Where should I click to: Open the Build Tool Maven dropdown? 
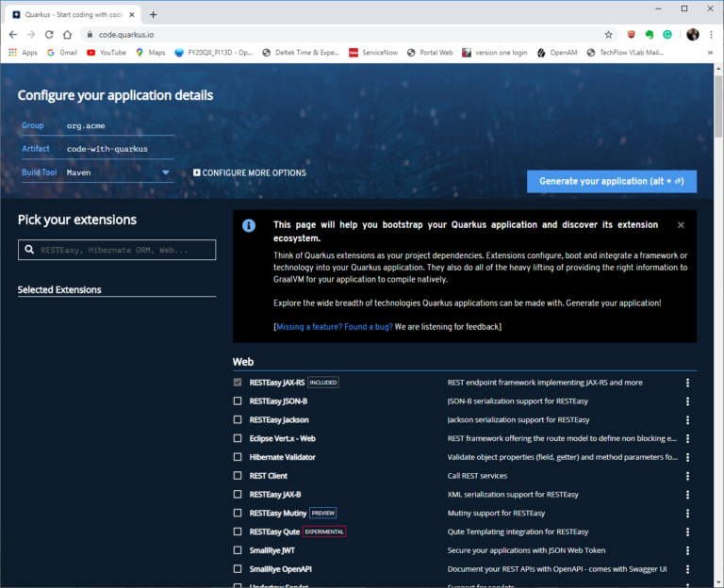(119, 172)
